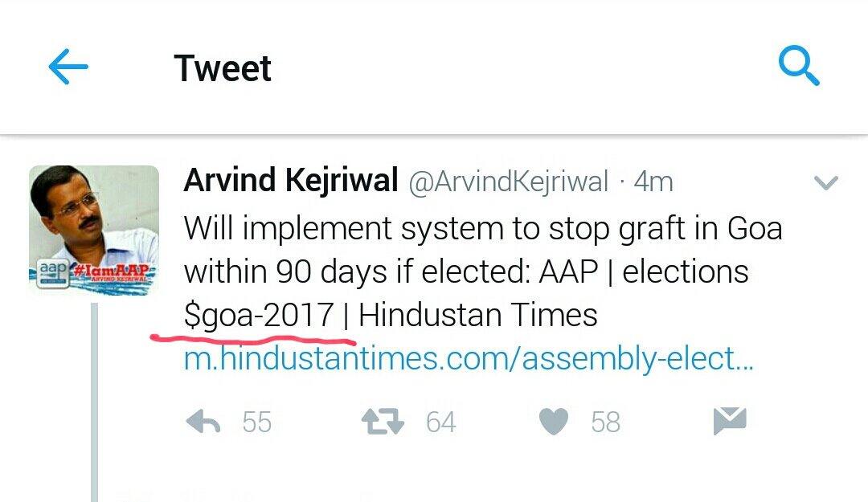View the 55 replies count
868x502 pixels.
[x=257, y=422]
